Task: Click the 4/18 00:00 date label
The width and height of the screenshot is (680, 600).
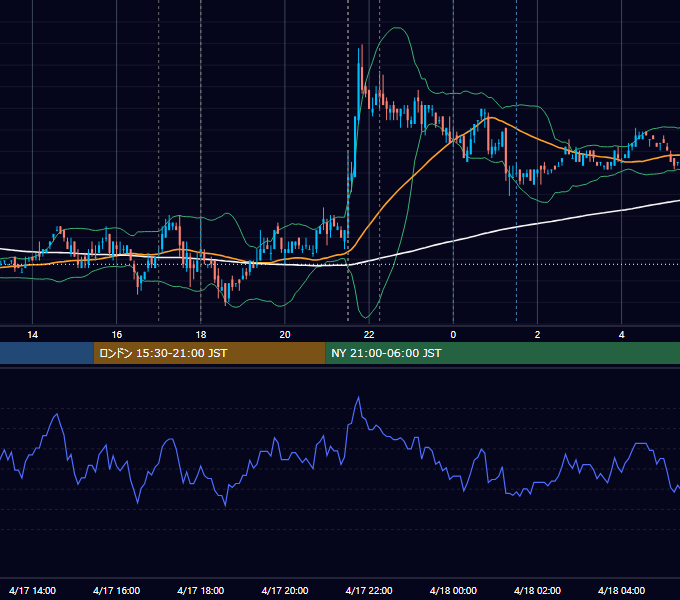Action: [x=453, y=590]
